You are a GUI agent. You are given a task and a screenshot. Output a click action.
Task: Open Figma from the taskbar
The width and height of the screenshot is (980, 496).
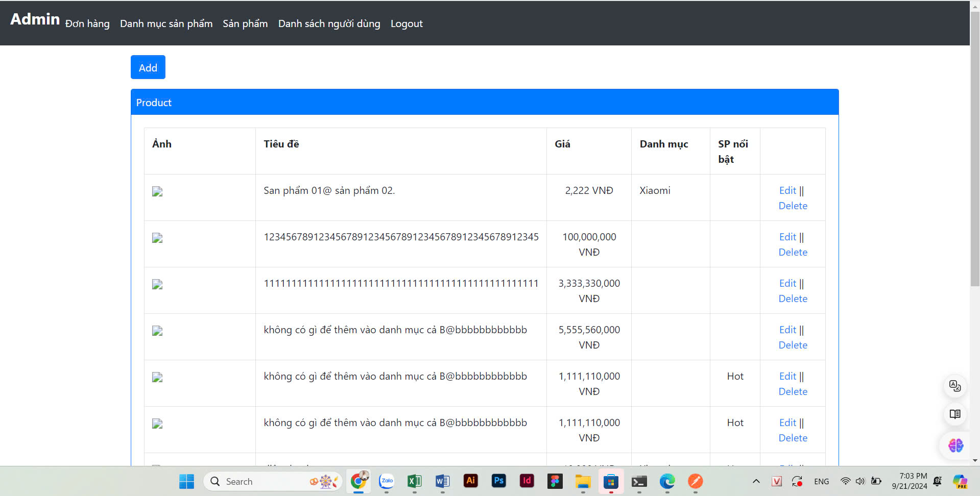555,481
